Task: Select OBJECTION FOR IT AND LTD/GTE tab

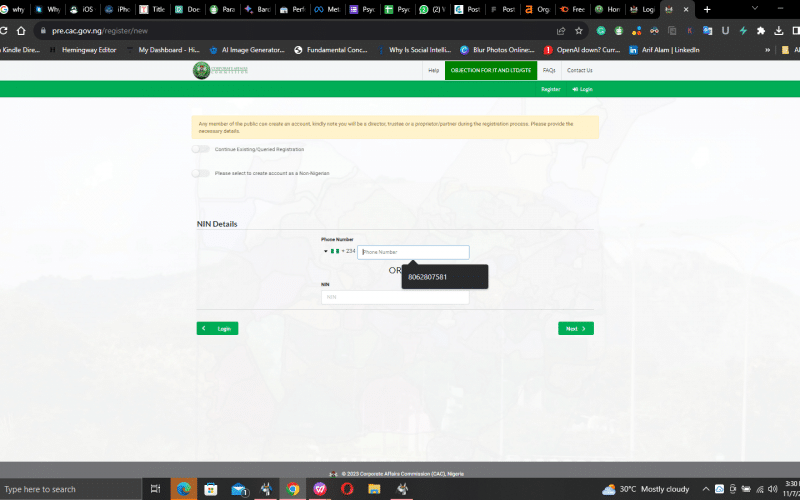Action: tap(491, 70)
